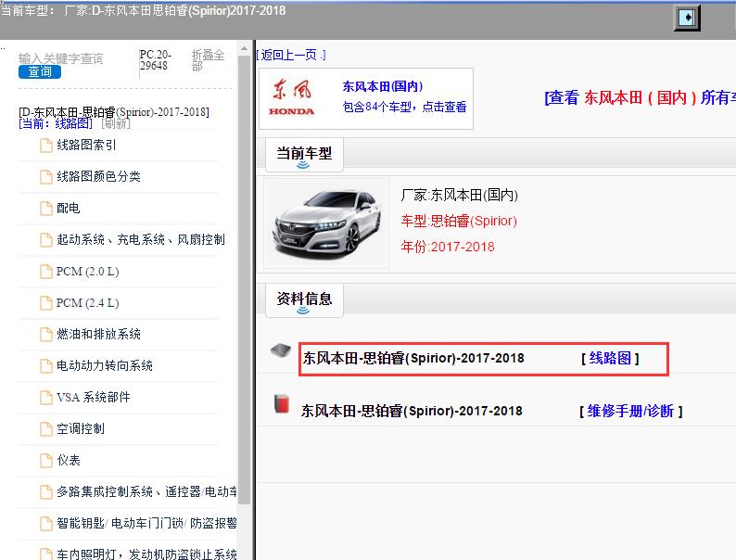The height and width of the screenshot is (560, 736).
Task: Click the Dongfeng Honda logo
Action: 291,98
